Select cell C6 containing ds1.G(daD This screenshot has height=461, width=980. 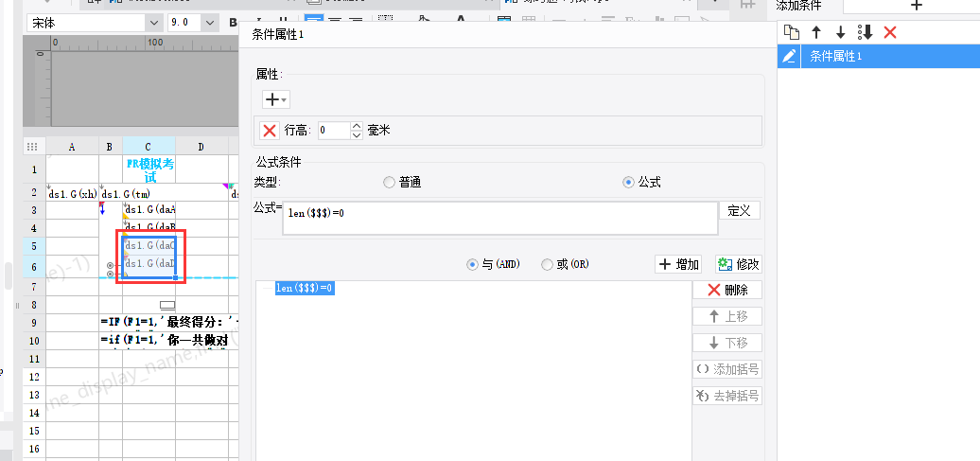tap(149, 264)
